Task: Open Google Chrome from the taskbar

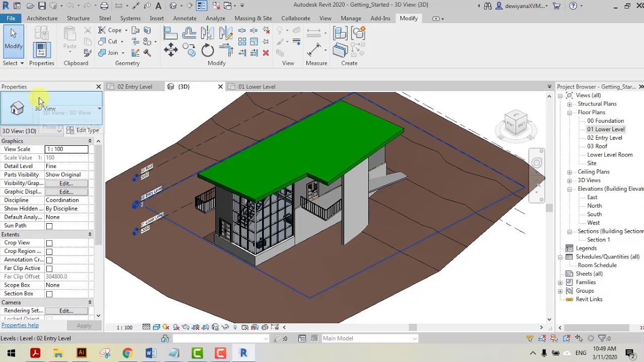Action: 127,353
